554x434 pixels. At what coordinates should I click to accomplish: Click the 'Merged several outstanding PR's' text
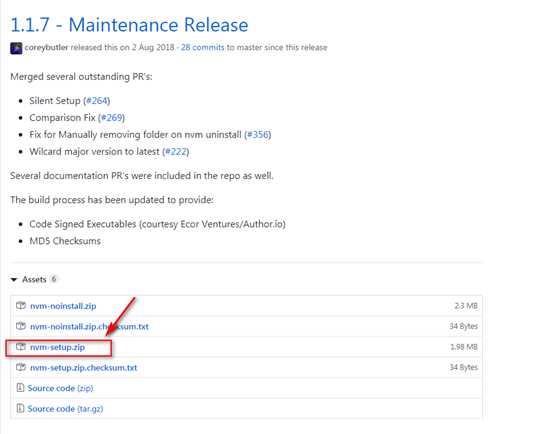(x=81, y=77)
